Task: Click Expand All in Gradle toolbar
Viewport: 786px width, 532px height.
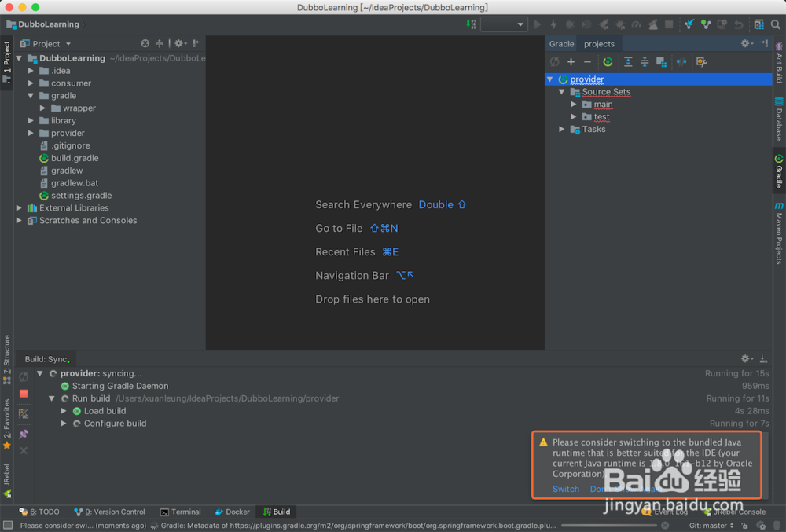Action: tap(628, 61)
